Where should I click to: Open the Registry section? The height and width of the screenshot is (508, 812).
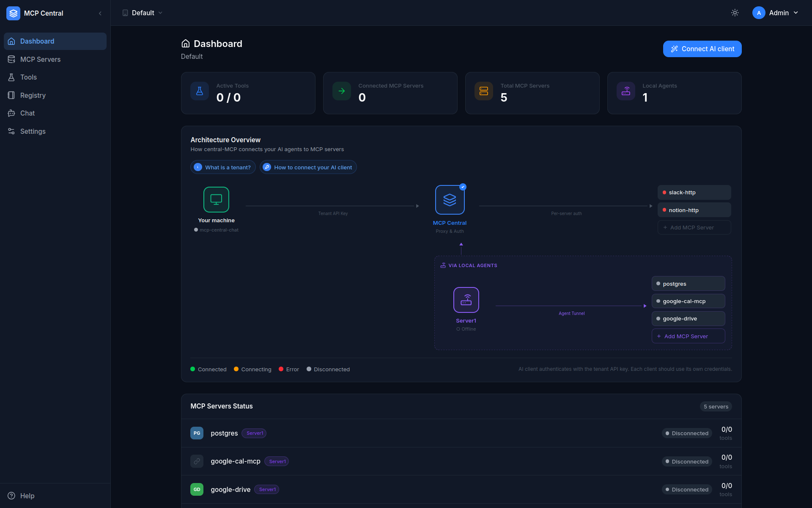click(x=33, y=95)
